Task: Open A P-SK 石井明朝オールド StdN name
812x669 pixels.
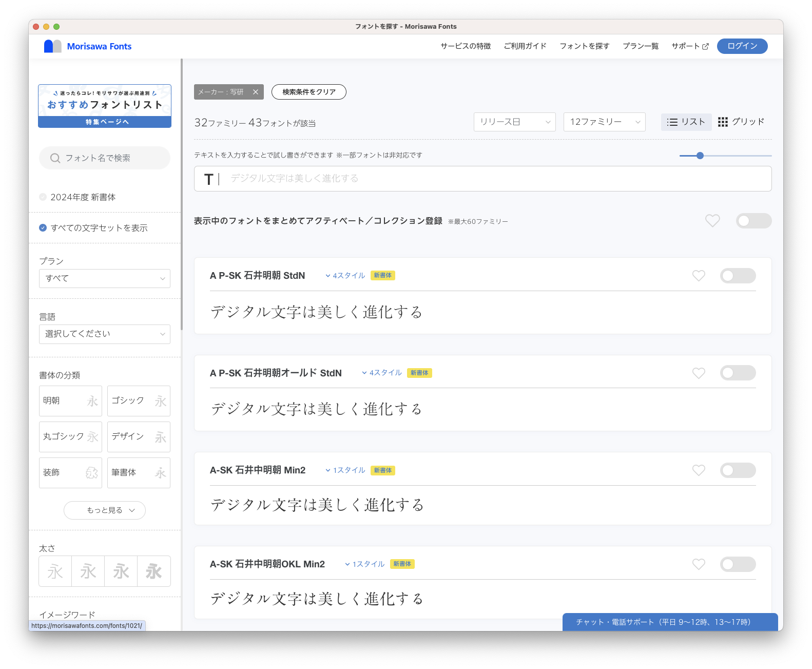Action: [x=276, y=373]
